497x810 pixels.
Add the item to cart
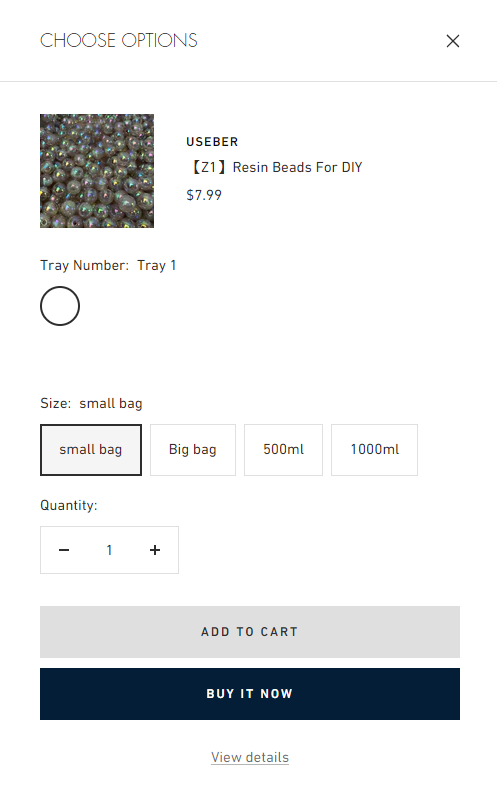pos(250,632)
